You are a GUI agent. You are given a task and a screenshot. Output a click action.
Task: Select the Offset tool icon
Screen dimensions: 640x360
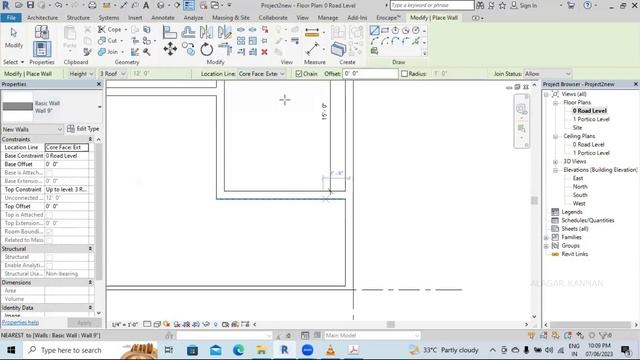(x=188, y=32)
